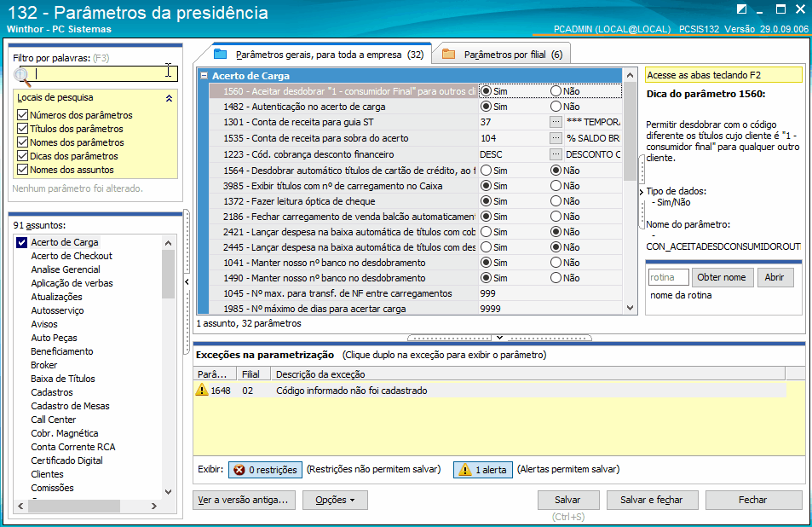812x527 pixels.
Task: Show 1 alerta filter
Action: tap(483, 470)
